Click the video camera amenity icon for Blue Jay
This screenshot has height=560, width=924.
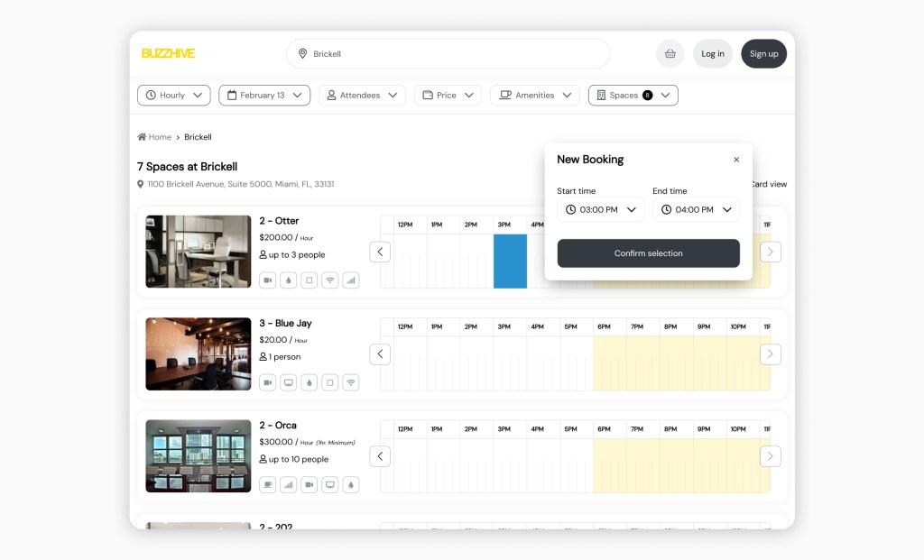click(x=267, y=382)
